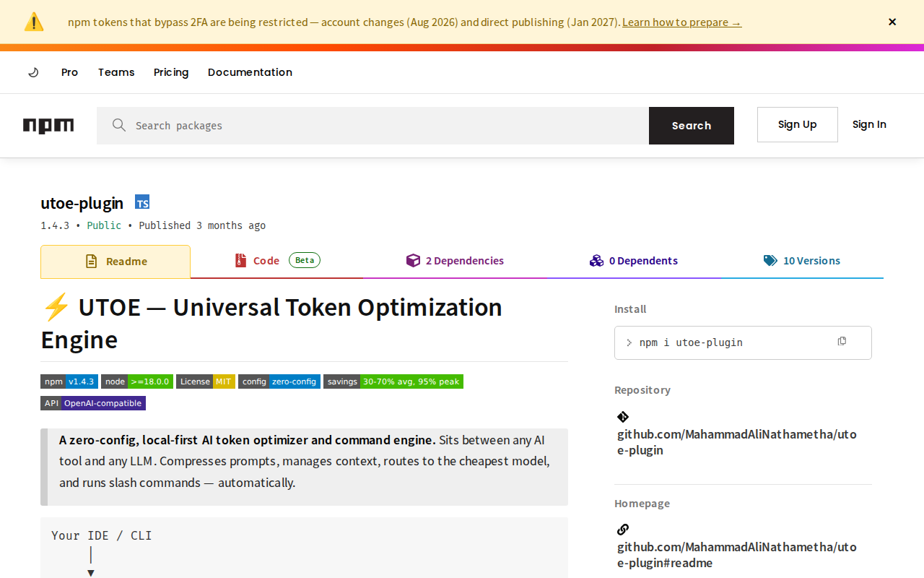Click the config zero-config badge
Screen dimensions: 924x578
click(279, 381)
